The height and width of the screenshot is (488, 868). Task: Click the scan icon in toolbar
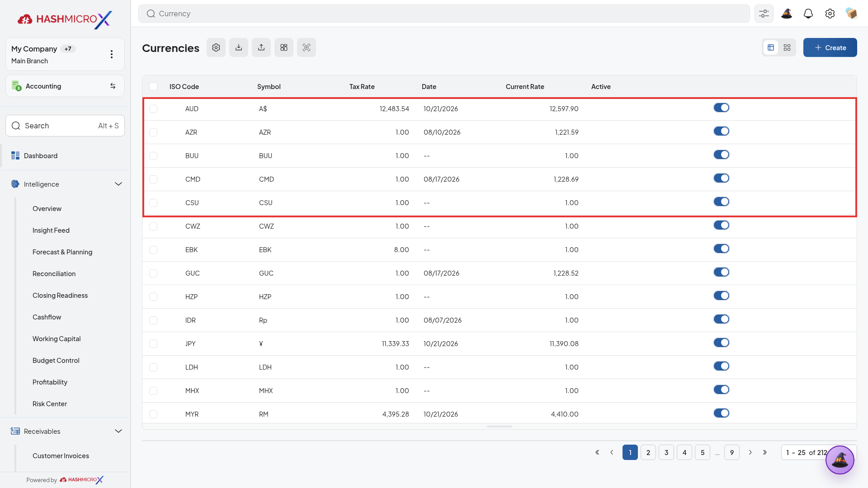tap(307, 47)
